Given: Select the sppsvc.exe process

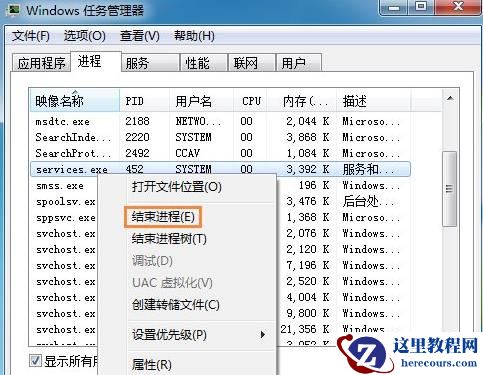Looking at the screenshot, I should click(66, 218).
